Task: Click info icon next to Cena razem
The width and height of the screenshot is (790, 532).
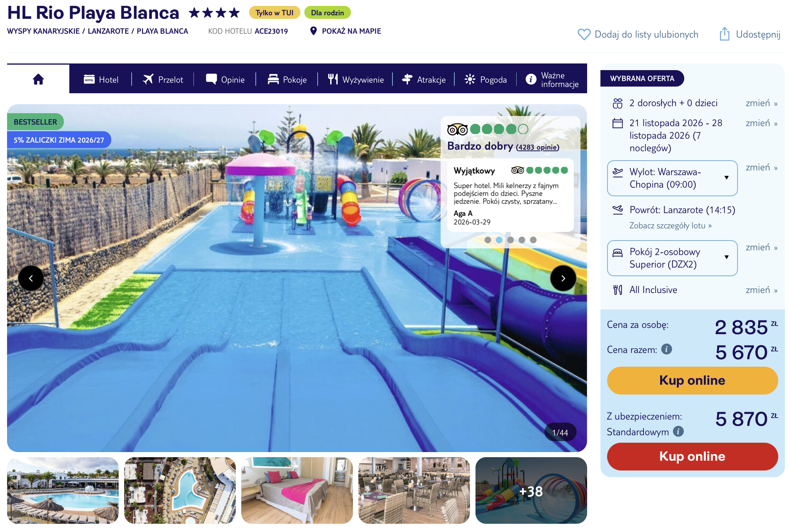Action: (667, 349)
